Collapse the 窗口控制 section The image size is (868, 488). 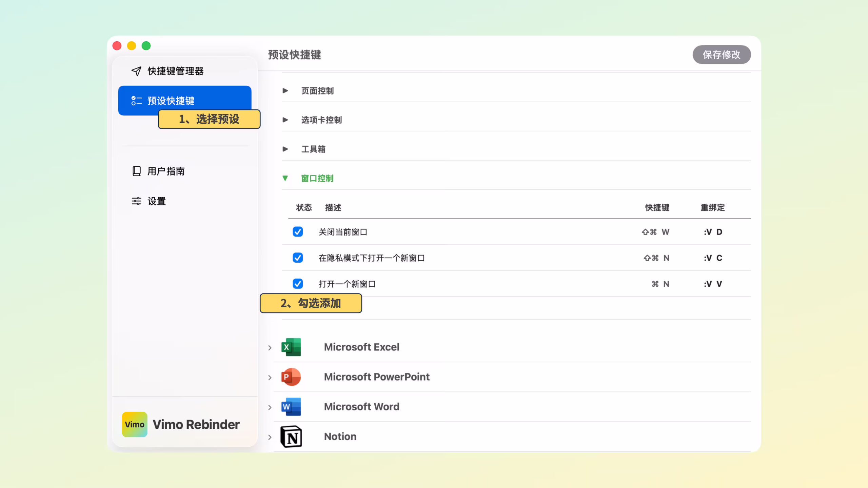coord(285,178)
